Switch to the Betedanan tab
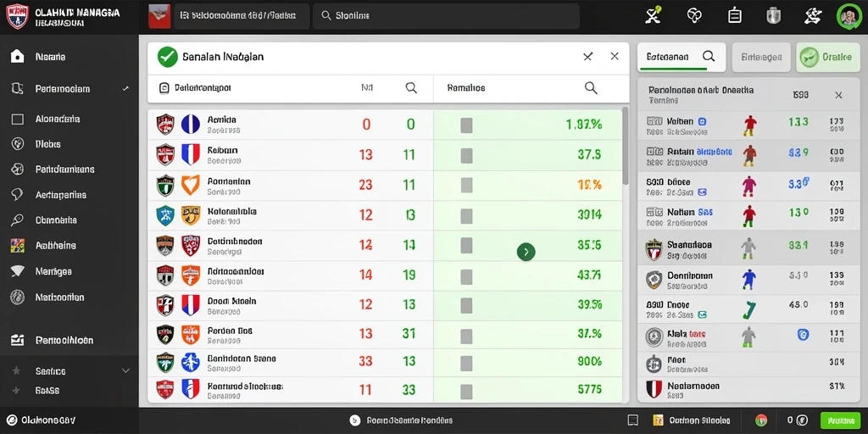Screen dimensions: 868x434 682,57
